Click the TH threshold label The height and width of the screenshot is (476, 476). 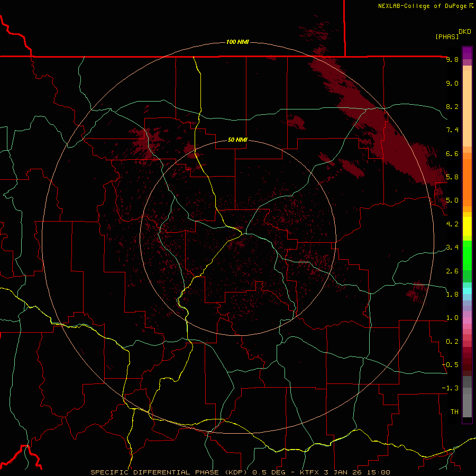454,411
